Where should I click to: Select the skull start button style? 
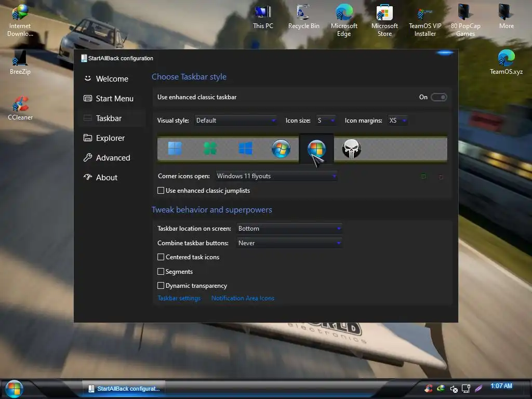tap(351, 149)
